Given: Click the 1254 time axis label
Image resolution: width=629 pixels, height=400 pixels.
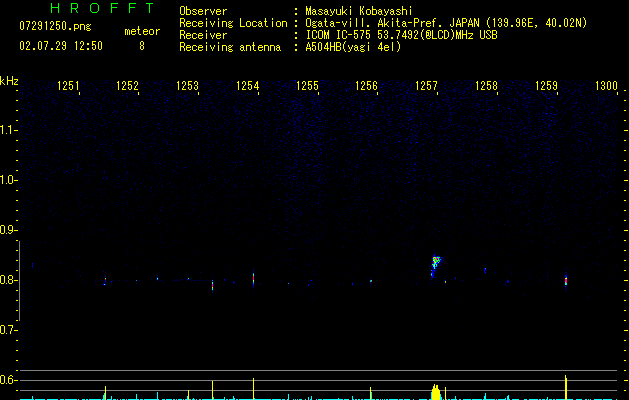Looking at the screenshot, I should pos(248,86).
